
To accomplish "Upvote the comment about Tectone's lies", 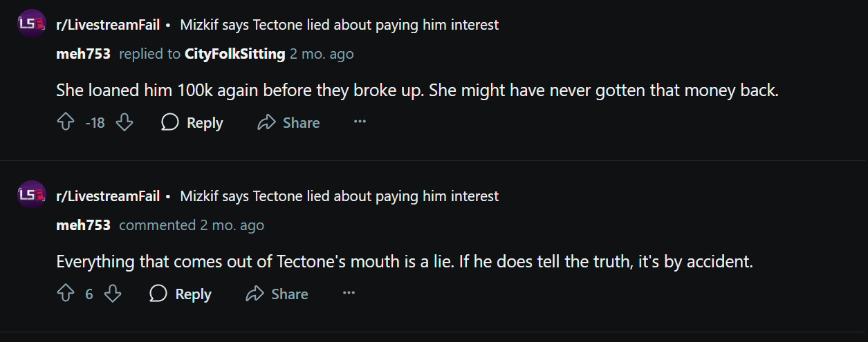I will pos(65,294).
